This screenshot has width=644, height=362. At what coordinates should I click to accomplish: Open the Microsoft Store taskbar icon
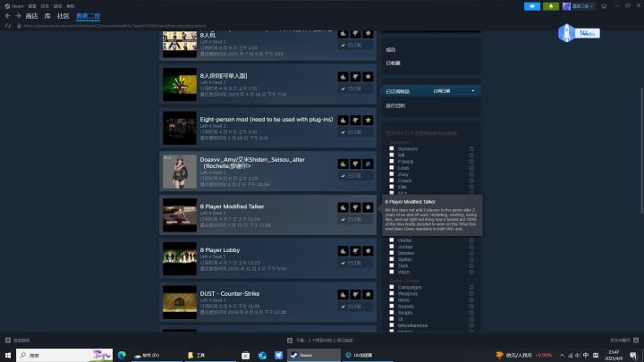(x=246, y=355)
